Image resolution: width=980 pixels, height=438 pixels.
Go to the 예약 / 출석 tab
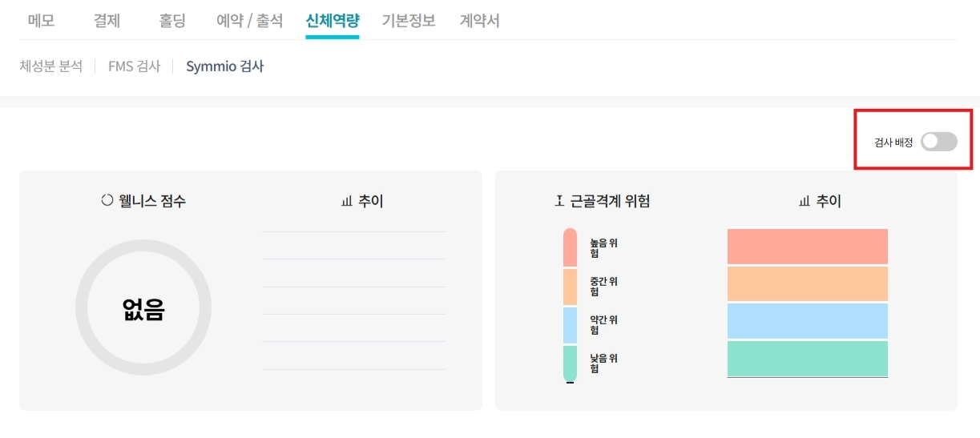(249, 21)
